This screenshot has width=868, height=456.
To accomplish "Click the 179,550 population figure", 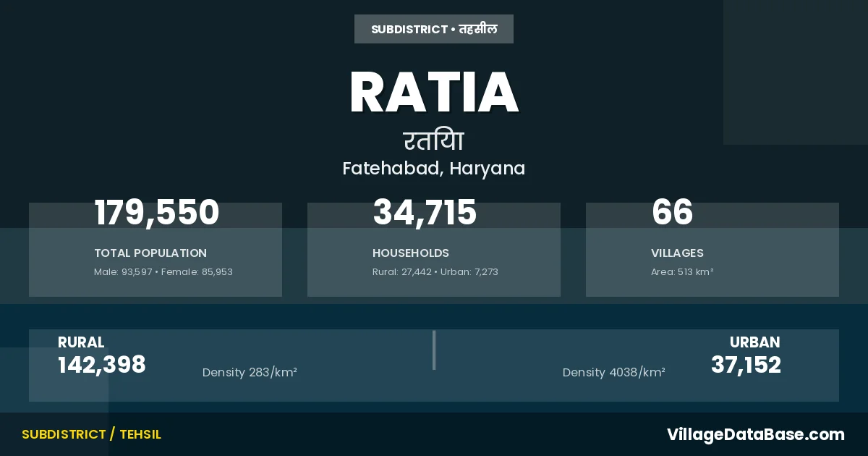I will pyautogui.click(x=156, y=213).
